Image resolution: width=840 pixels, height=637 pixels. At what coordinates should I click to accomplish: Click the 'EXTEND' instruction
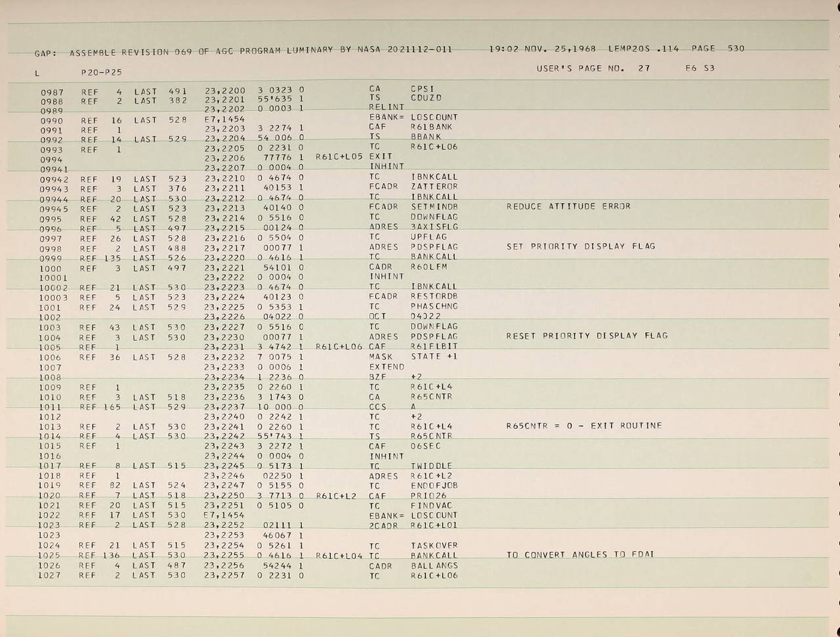tap(387, 366)
